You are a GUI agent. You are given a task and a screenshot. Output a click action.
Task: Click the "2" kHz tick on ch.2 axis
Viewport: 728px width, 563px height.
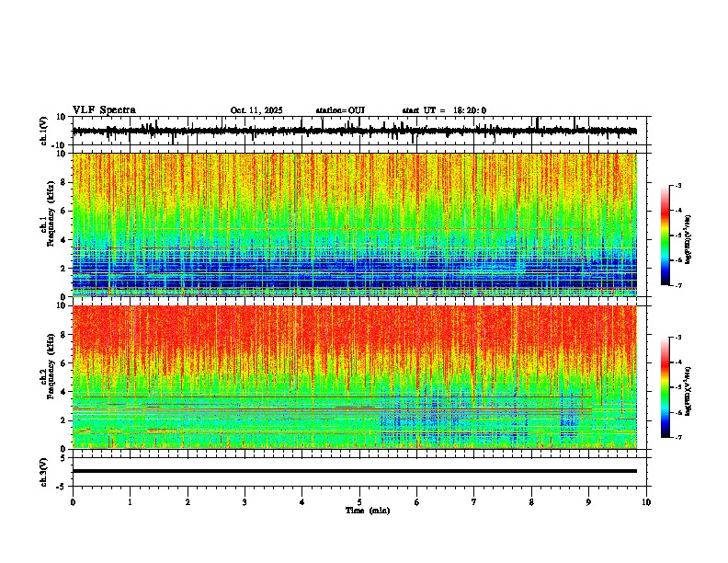coord(64,420)
